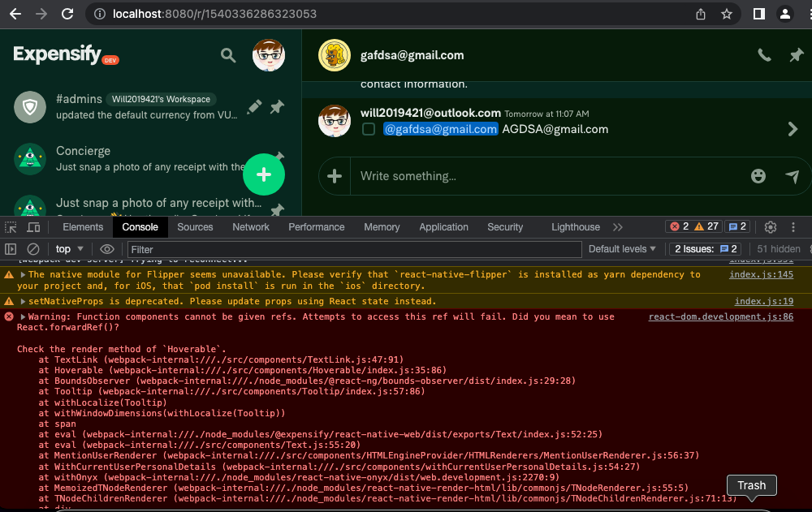Expand the Flipper warning disclosure triangle
The image size is (812, 512).
click(x=22, y=274)
